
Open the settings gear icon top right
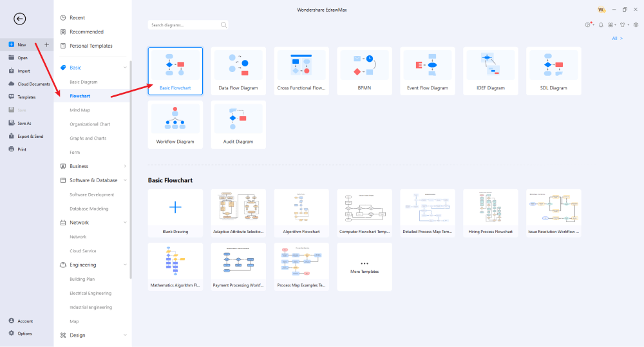pos(636,25)
